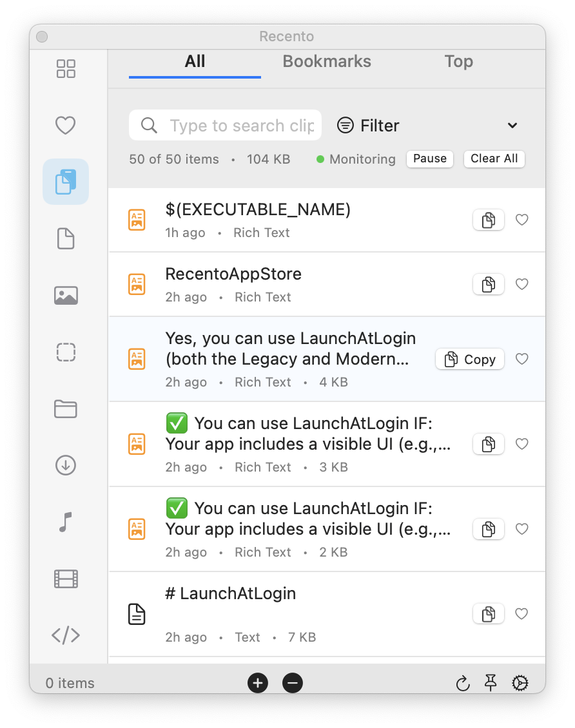Pause clipboard monitoring
575x728 pixels.
tap(429, 158)
